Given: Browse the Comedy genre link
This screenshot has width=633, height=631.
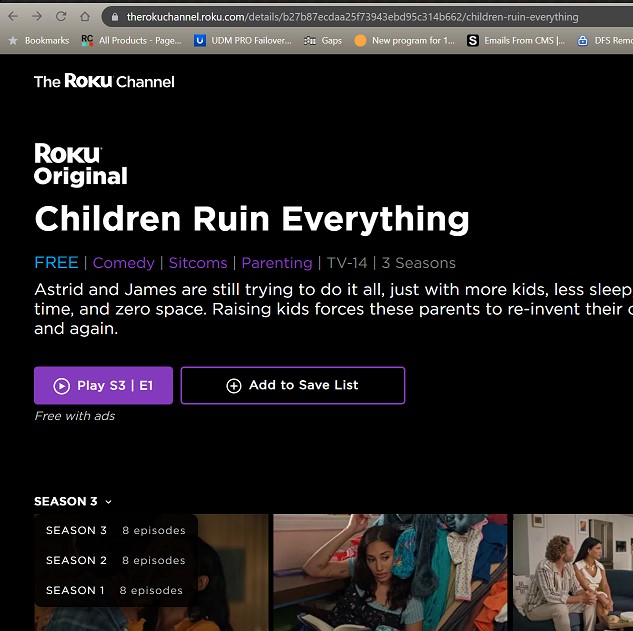Looking at the screenshot, I should pos(124,263).
